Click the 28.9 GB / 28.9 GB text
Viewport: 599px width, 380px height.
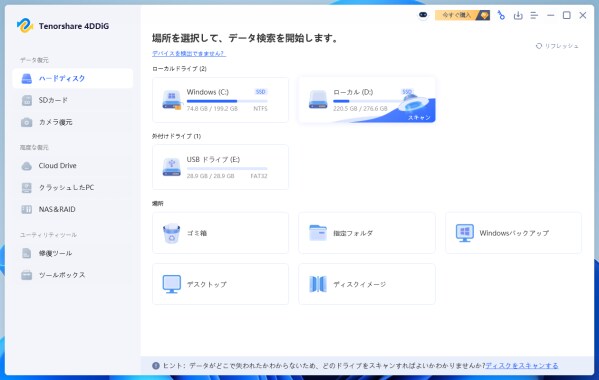tap(210, 176)
